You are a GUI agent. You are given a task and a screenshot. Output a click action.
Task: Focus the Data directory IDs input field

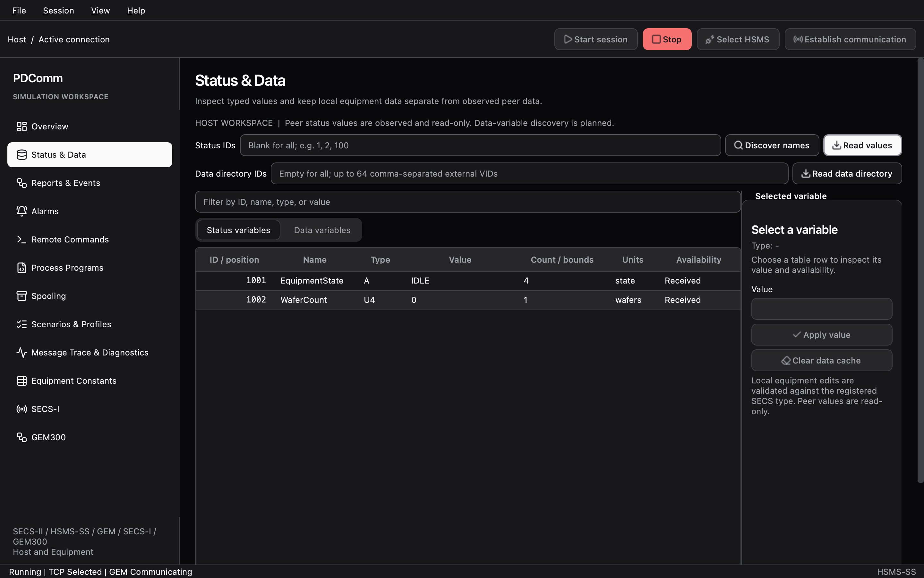pos(529,173)
